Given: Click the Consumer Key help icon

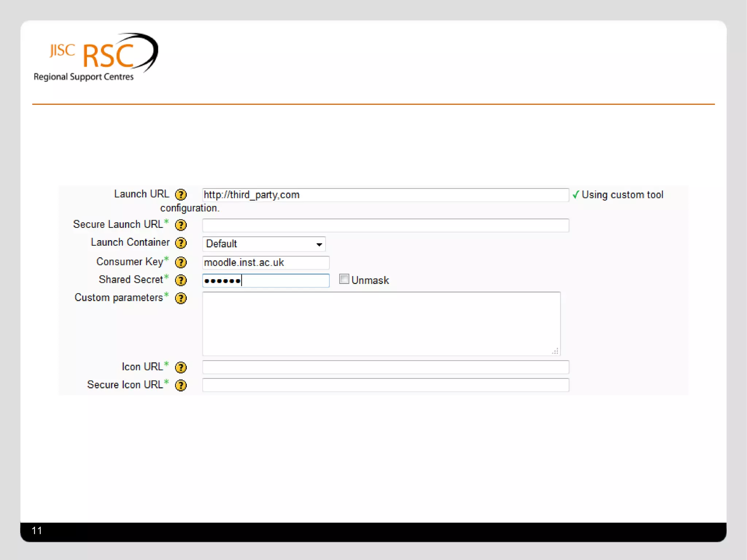Looking at the screenshot, I should (181, 262).
